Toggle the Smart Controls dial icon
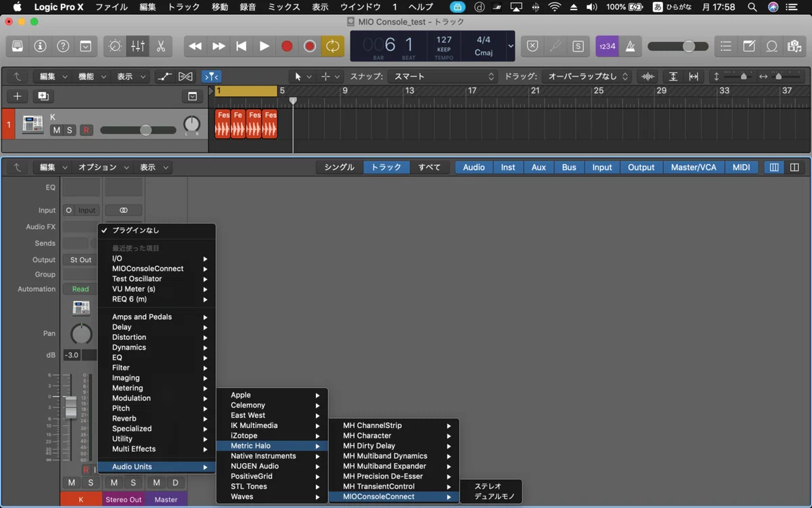Image resolution: width=812 pixels, height=508 pixels. click(x=114, y=46)
